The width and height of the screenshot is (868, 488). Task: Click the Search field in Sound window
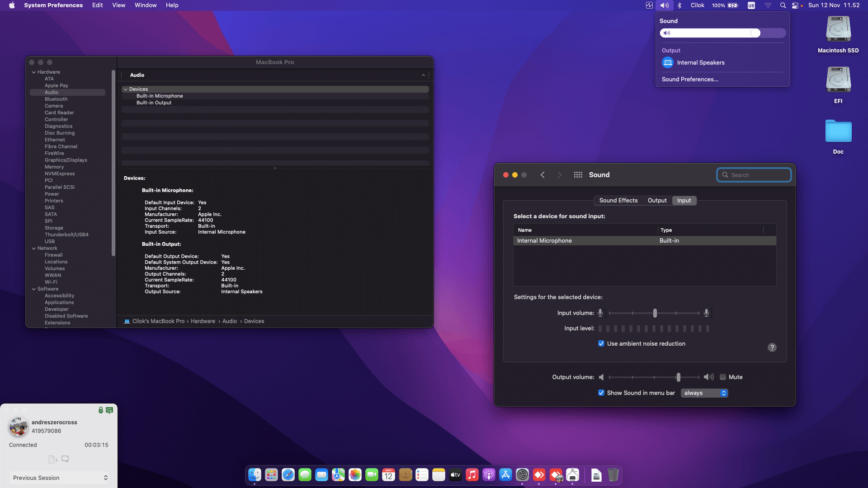pyautogui.click(x=754, y=175)
